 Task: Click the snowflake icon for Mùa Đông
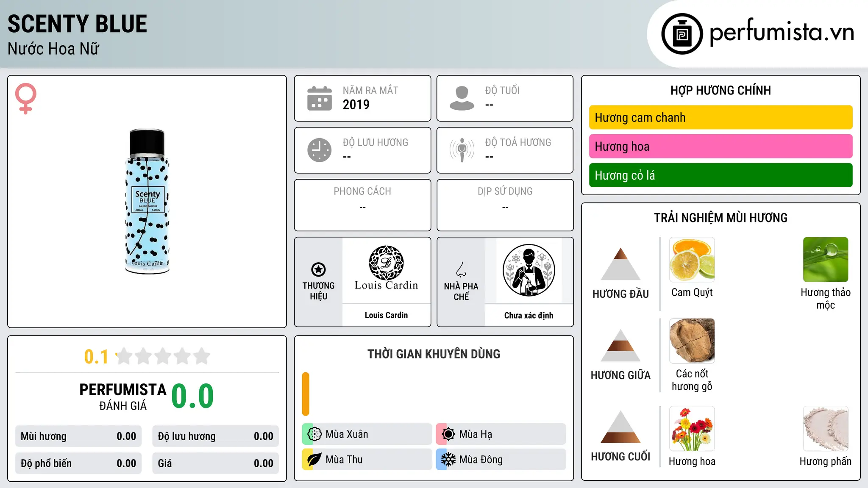pos(448,460)
